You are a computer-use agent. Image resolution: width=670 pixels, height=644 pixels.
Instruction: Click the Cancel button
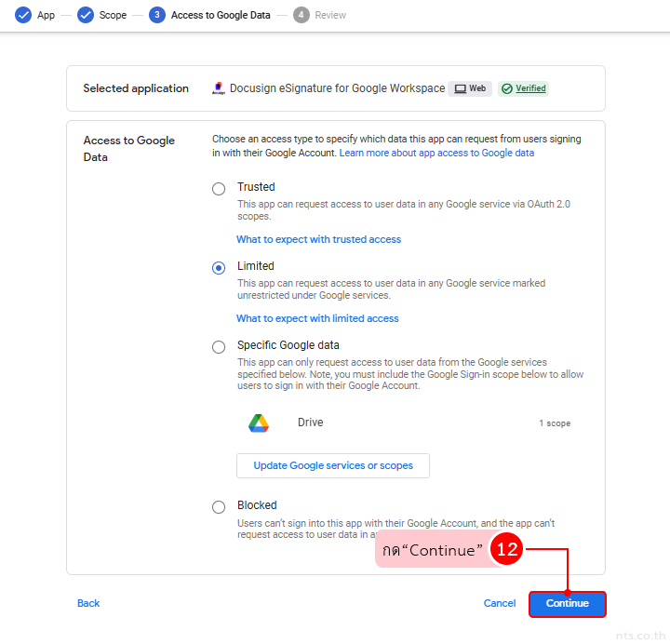pyautogui.click(x=500, y=603)
